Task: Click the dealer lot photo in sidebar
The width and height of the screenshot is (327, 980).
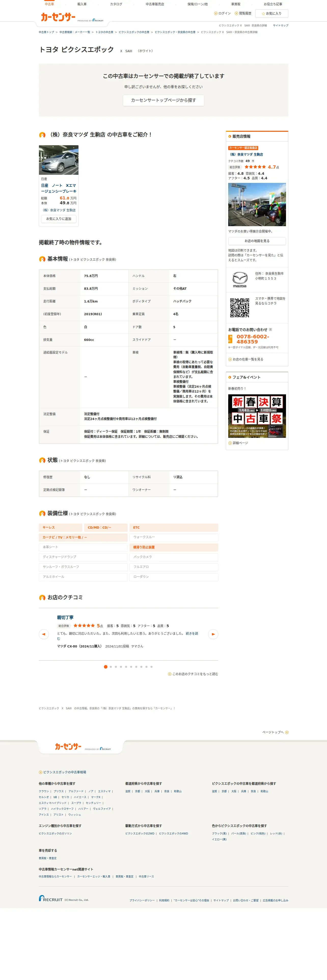Action: click(257, 204)
